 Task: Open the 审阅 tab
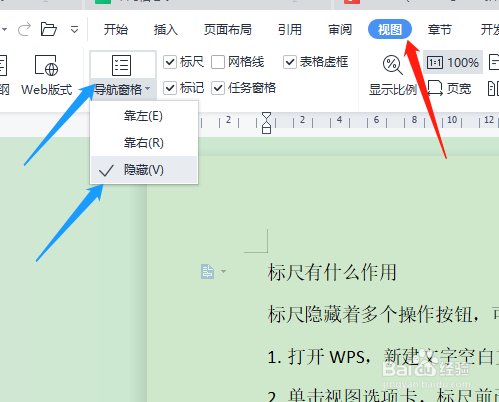[340, 30]
